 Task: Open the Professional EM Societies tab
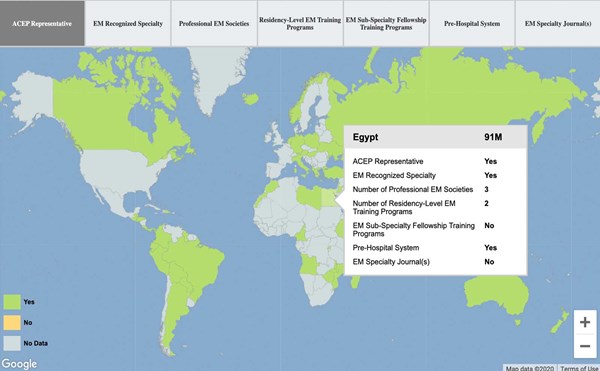click(x=214, y=23)
